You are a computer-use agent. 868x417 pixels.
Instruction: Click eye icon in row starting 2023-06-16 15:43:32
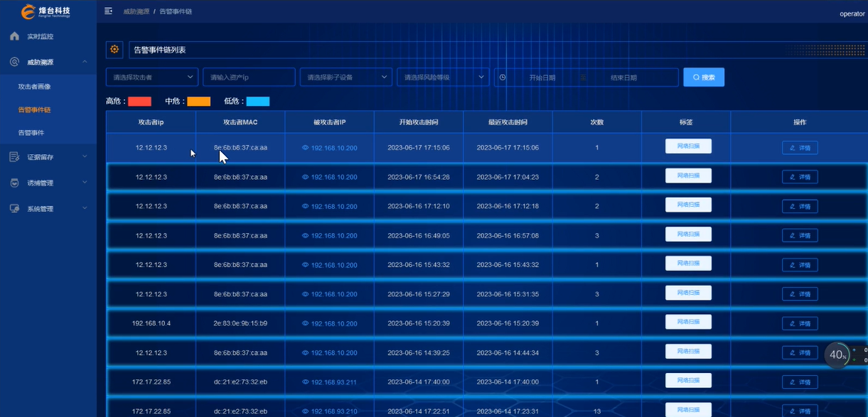[x=306, y=265]
